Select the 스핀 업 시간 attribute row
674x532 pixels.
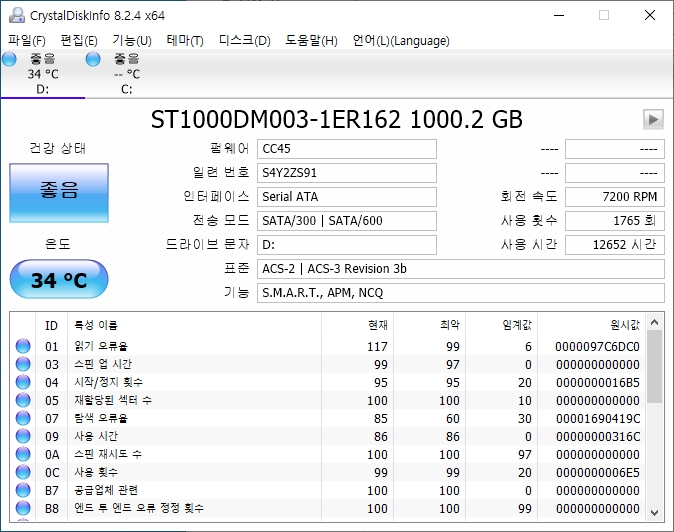pos(328,364)
